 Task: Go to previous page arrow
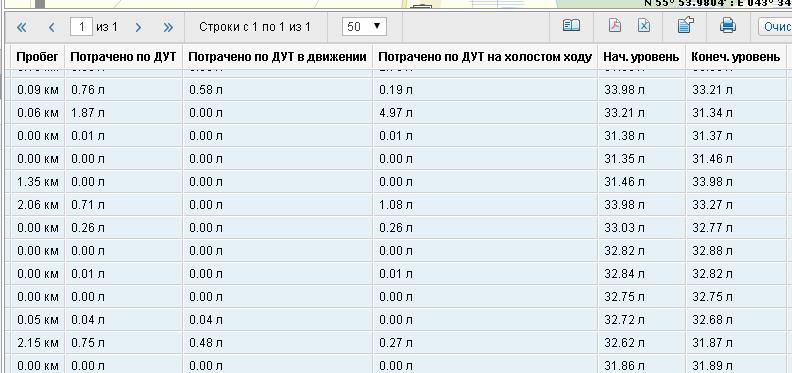[x=52, y=27]
